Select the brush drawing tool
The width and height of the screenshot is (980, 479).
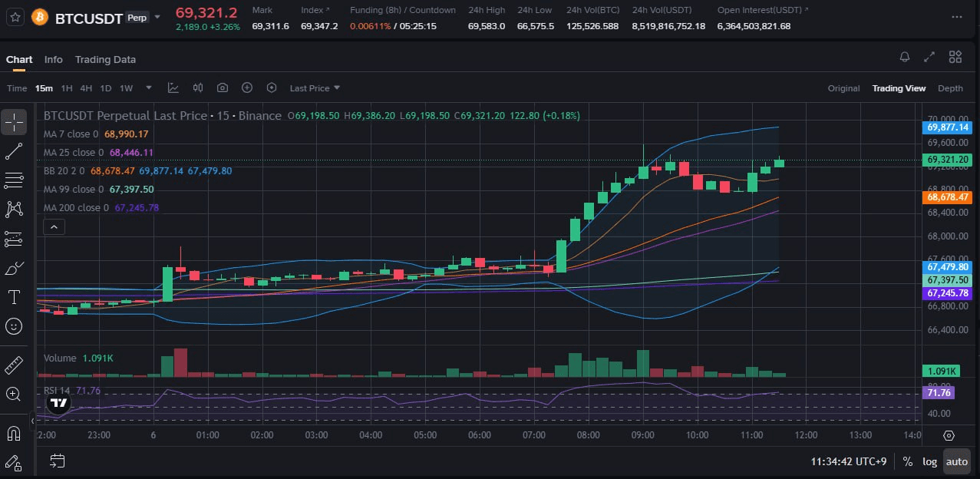(x=14, y=267)
